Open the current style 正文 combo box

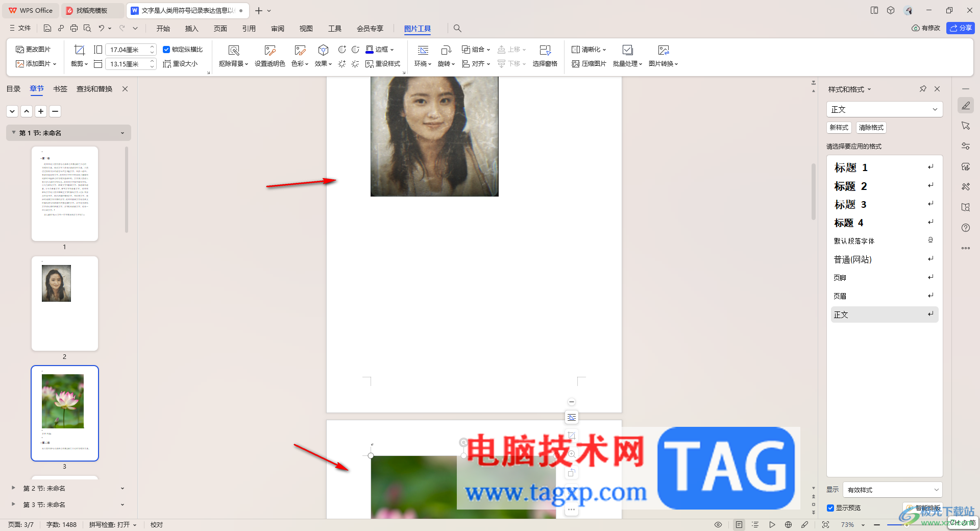tap(884, 109)
